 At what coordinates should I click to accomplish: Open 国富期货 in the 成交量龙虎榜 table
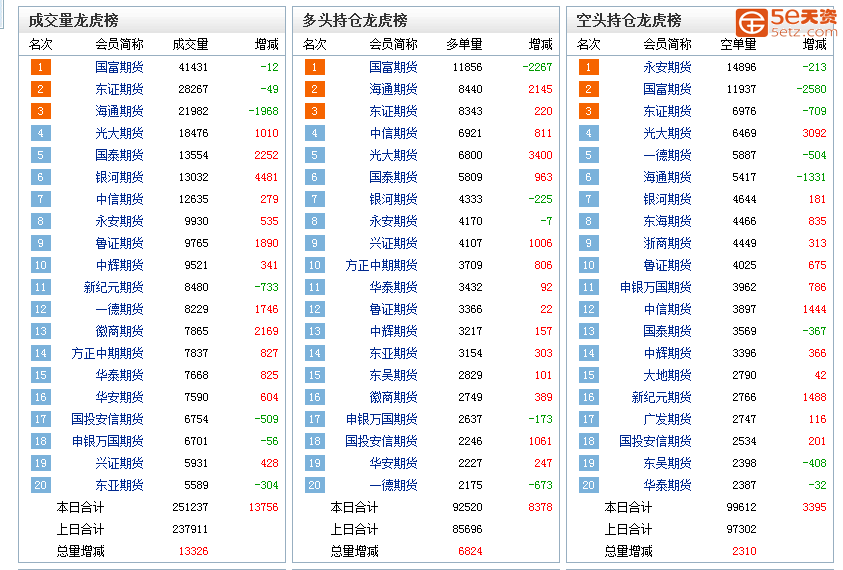click(x=119, y=67)
